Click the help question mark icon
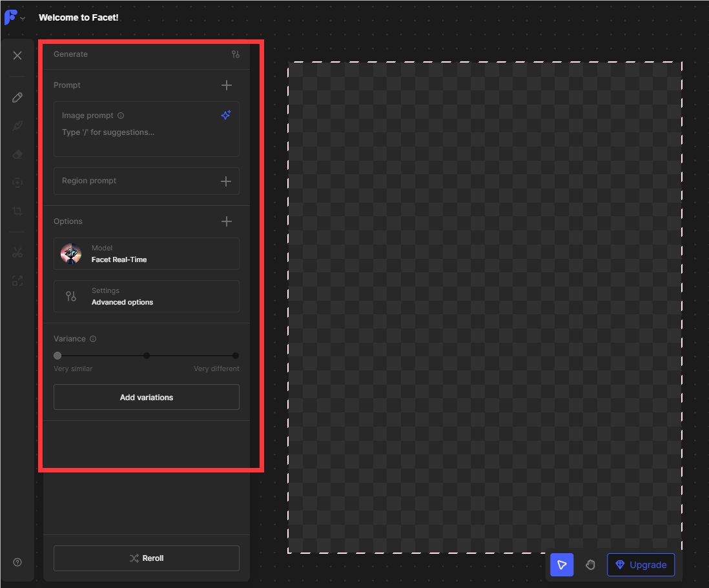This screenshot has width=709, height=588. point(17,562)
